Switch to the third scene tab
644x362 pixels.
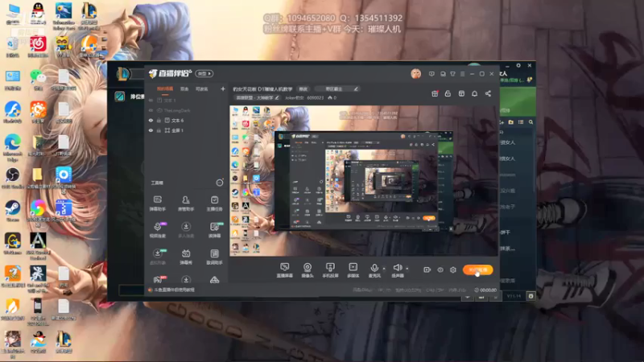(x=202, y=88)
